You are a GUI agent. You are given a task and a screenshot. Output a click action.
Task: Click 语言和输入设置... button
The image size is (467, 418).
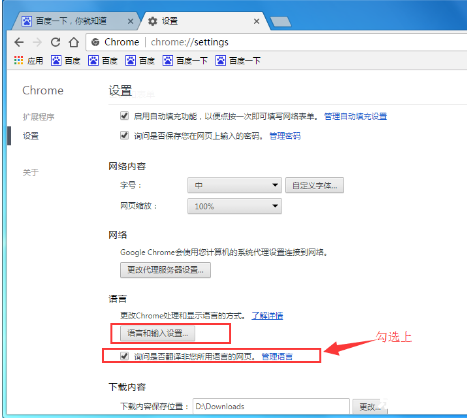(157, 333)
